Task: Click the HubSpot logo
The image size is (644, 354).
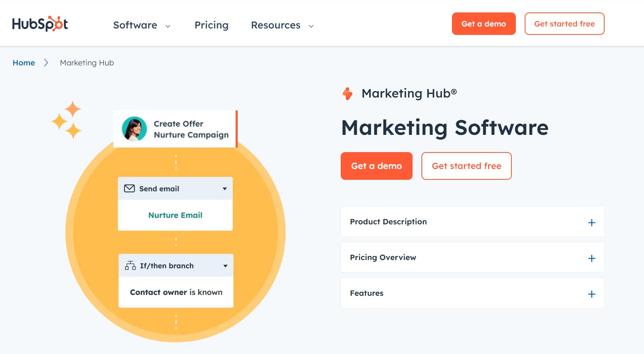Action: 40,24
